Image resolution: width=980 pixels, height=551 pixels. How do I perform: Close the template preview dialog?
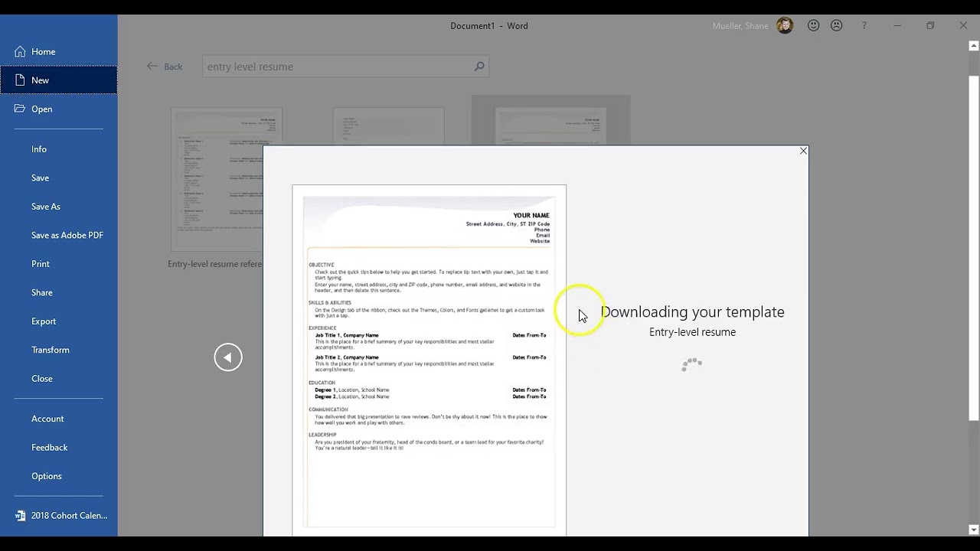pos(803,151)
